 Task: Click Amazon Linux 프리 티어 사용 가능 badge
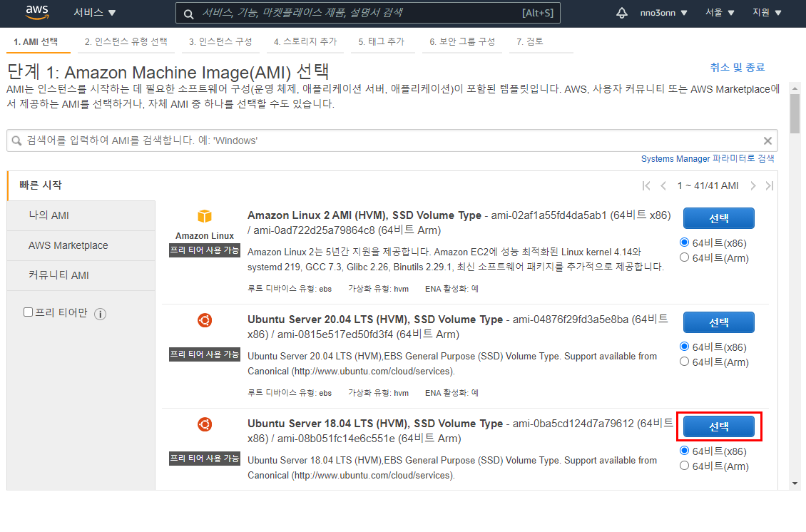pos(205,250)
